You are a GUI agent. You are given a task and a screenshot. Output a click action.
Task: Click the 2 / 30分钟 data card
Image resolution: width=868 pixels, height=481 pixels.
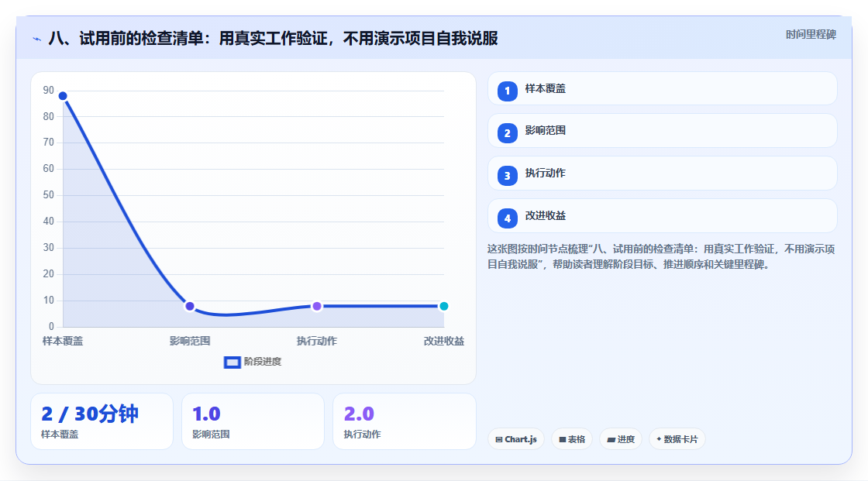(102, 422)
